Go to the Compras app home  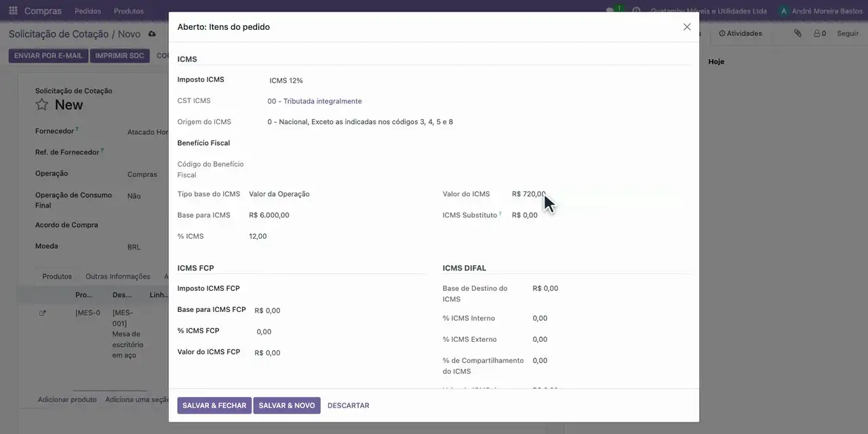(x=43, y=11)
